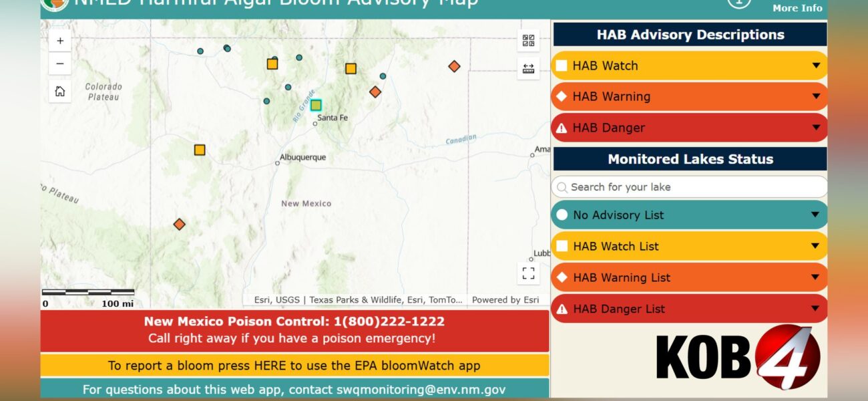The height and width of the screenshot is (401, 868).
Task: Expand the HAB Warning List
Action: click(689, 277)
